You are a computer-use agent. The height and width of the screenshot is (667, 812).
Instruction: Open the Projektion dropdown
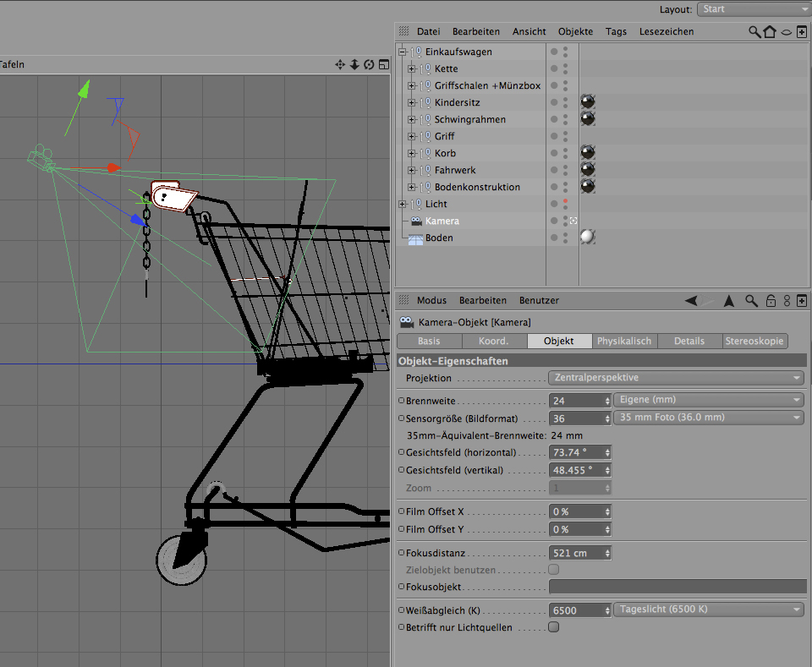click(x=677, y=378)
